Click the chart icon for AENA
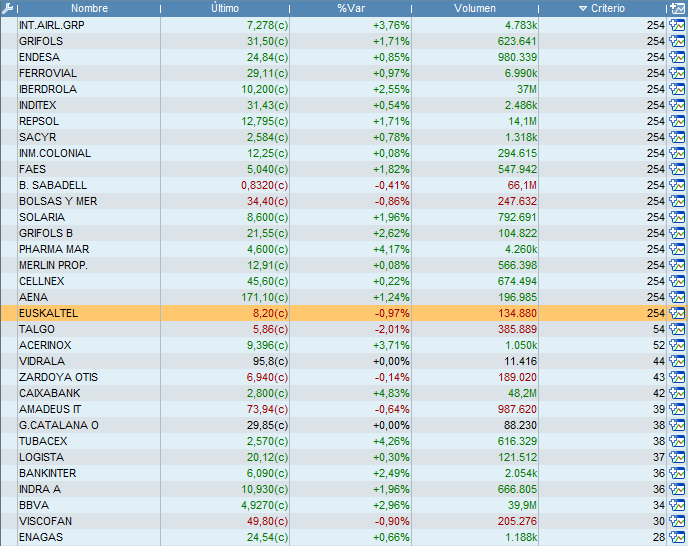688x546 pixels. click(677, 297)
